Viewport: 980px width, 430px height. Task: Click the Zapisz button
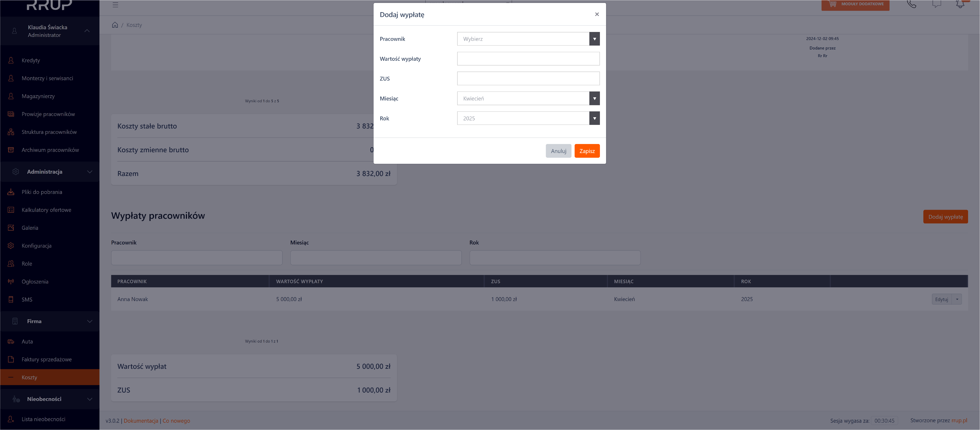tap(587, 151)
